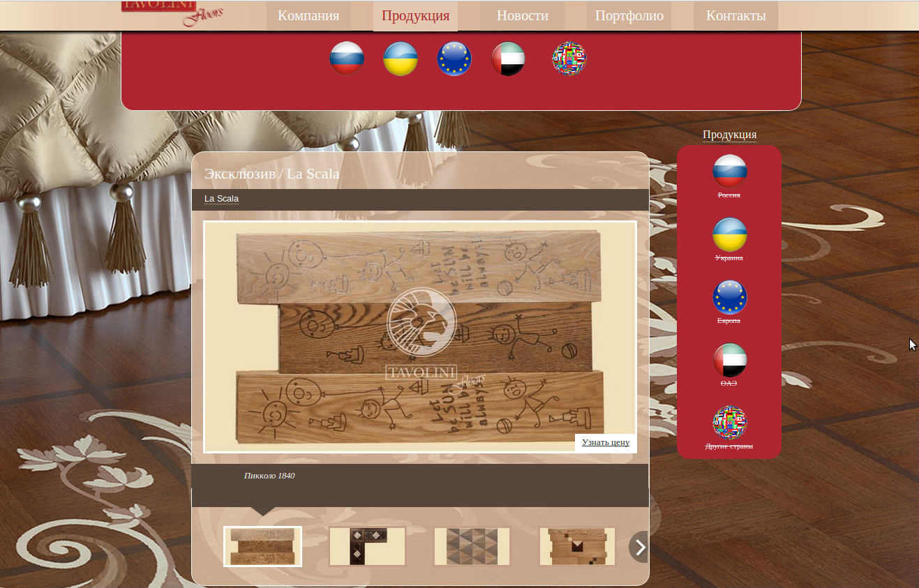Open the Портфолио menu item

(x=629, y=16)
